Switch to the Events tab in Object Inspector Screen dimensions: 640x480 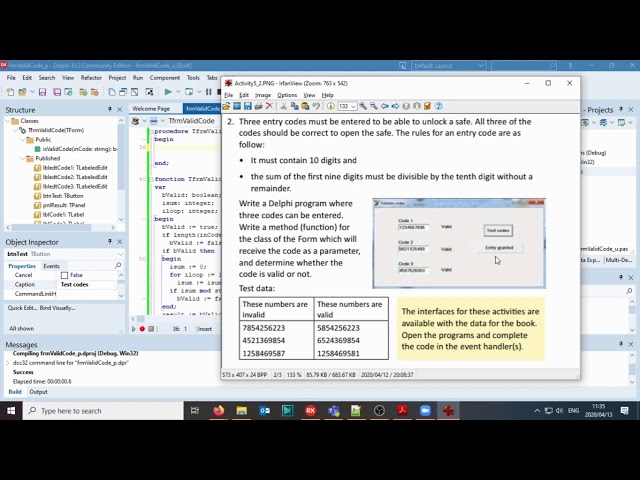[x=51, y=266]
